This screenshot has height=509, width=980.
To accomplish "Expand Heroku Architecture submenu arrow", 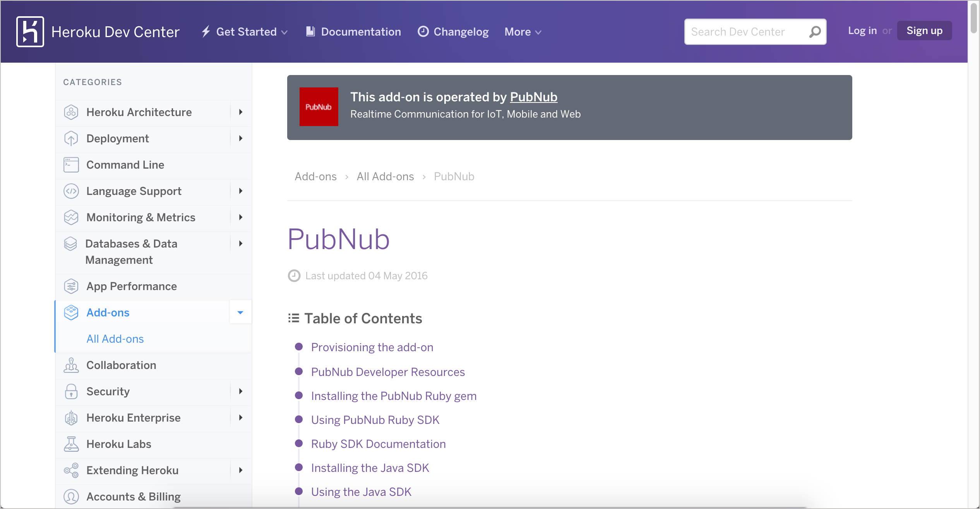I will click(241, 112).
